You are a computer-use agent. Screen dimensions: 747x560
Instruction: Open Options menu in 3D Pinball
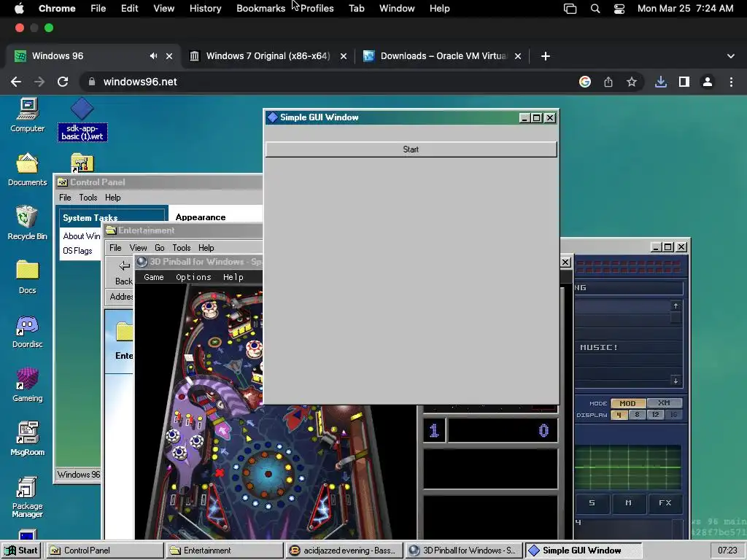point(193,277)
